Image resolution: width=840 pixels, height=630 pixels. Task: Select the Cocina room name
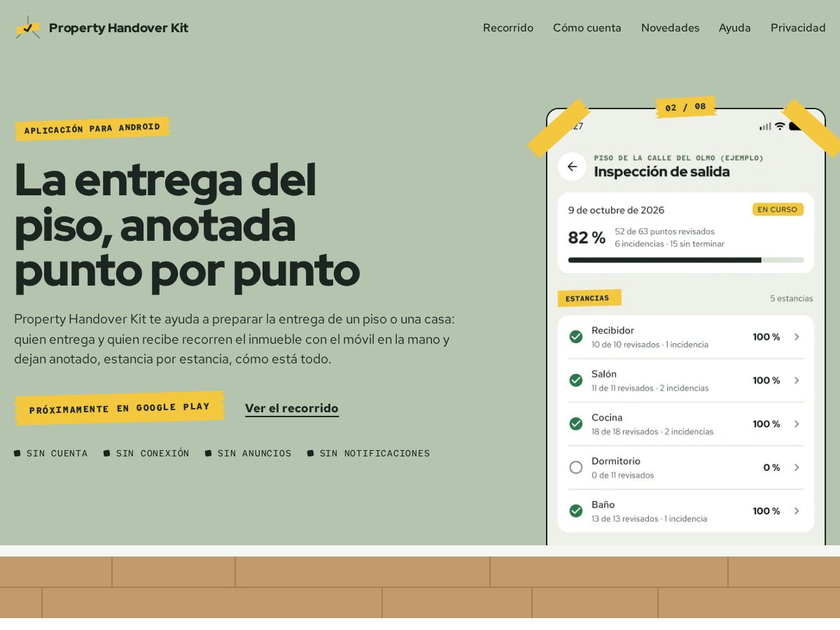click(x=607, y=417)
